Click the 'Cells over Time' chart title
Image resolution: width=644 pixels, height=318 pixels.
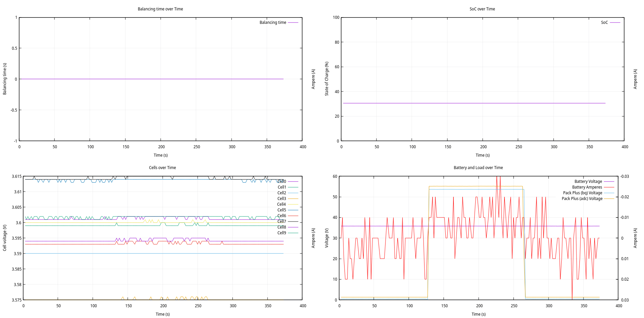tap(162, 168)
